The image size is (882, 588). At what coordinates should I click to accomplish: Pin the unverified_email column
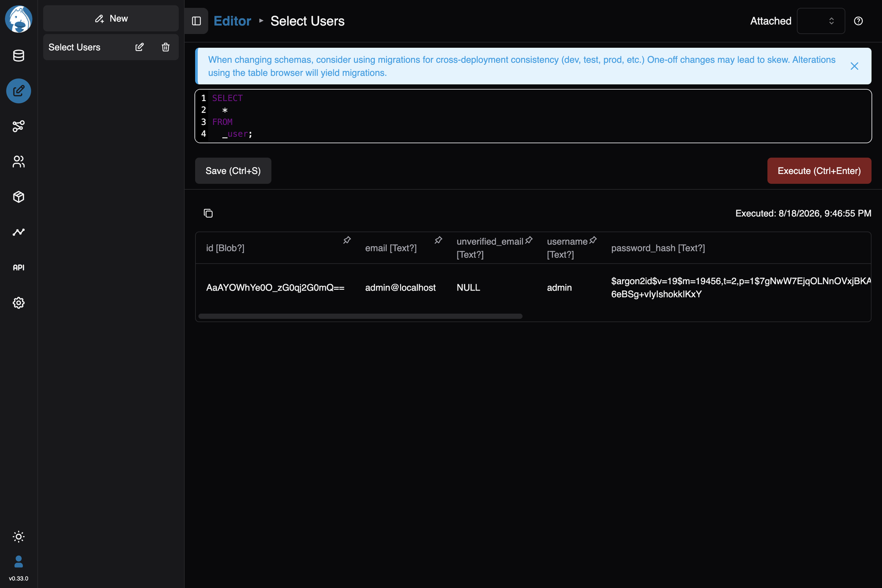529,240
